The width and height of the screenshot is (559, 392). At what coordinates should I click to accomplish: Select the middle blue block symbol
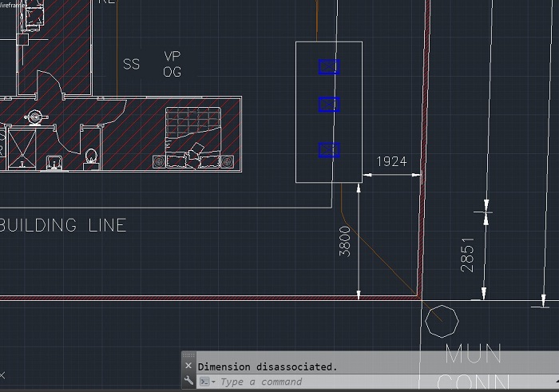click(329, 105)
